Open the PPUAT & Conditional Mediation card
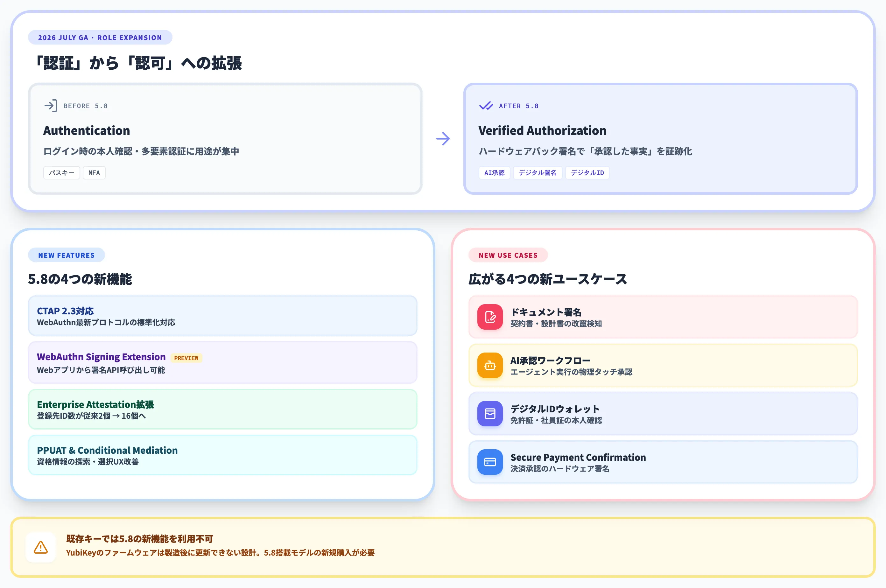The image size is (886, 588). (x=222, y=455)
